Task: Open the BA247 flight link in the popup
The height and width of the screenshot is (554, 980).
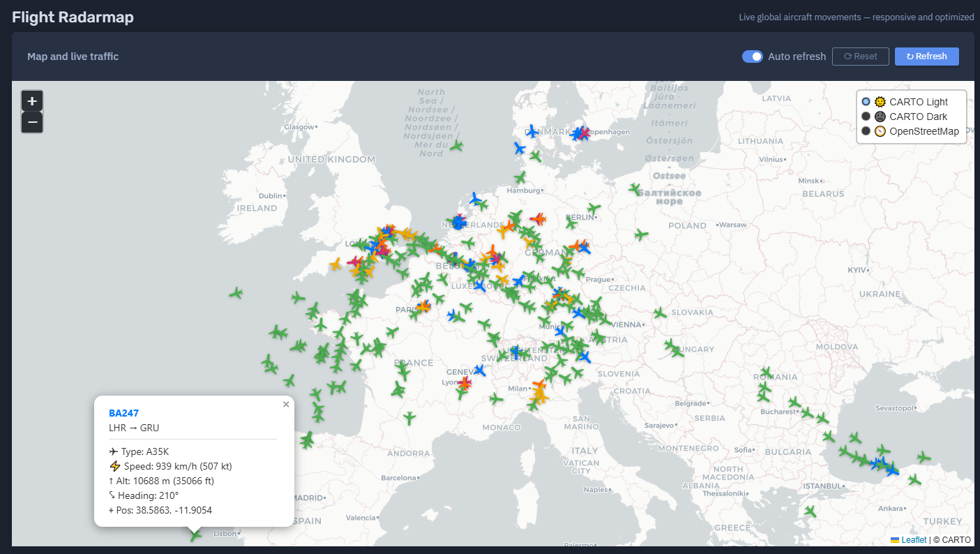Action: pyautogui.click(x=123, y=413)
